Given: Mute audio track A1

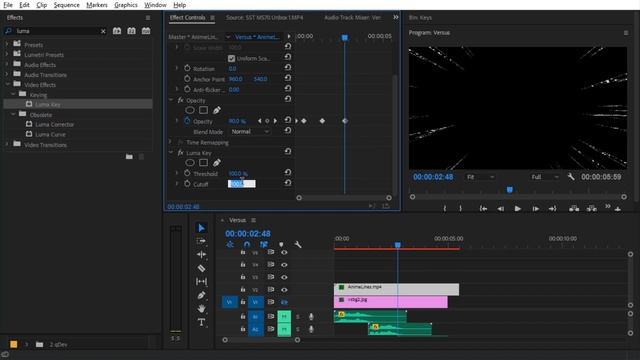Looking at the screenshot, I should click(284, 316).
